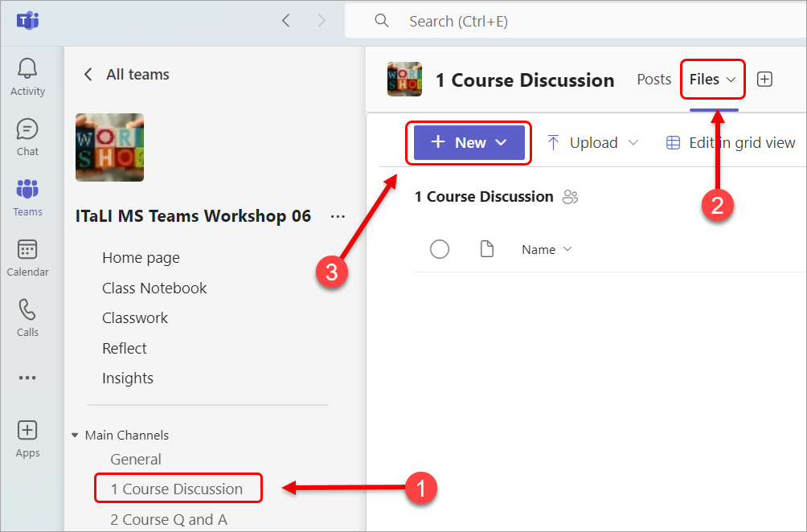The image size is (807, 532).
Task: Click the New button to create a file
Action: click(469, 142)
